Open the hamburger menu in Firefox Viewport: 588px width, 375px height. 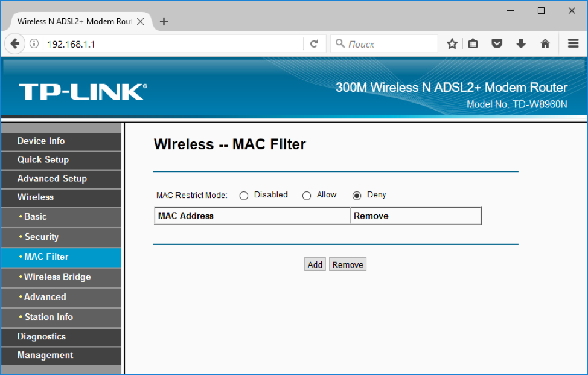[573, 43]
